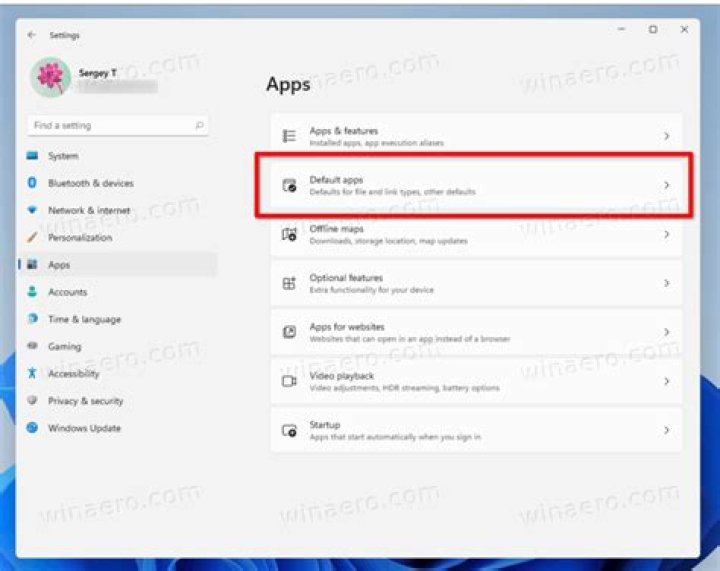Click the Windows Update sidebar icon
Screen dimensions: 720x571
(33, 428)
